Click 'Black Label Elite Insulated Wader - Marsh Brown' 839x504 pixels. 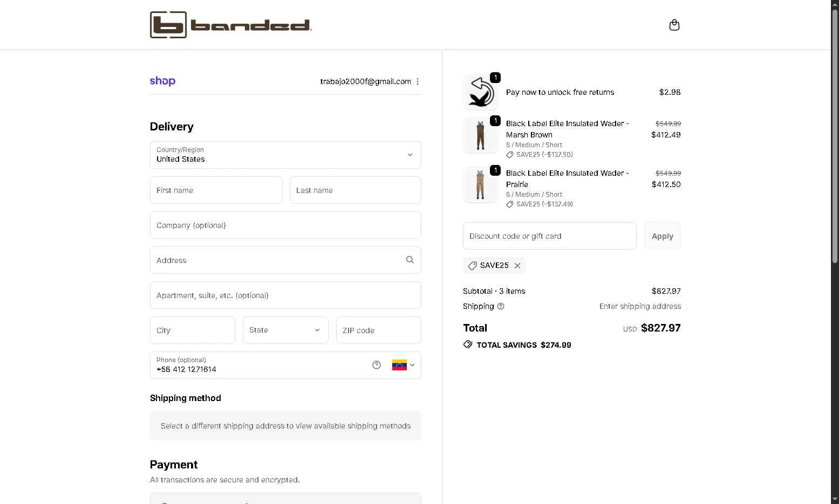(x=568, y=129)
